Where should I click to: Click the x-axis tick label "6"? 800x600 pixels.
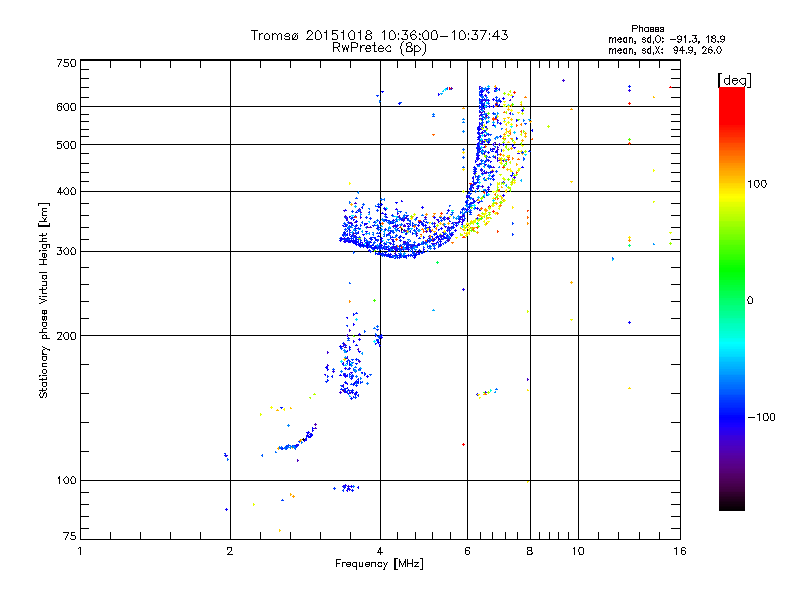467,551
